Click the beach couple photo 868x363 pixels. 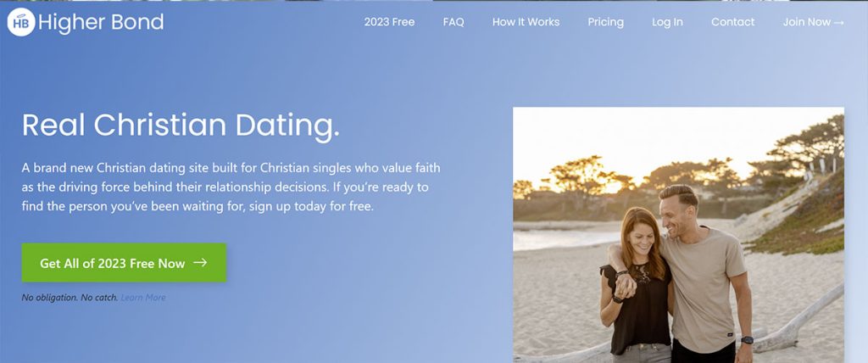point(679,235)
